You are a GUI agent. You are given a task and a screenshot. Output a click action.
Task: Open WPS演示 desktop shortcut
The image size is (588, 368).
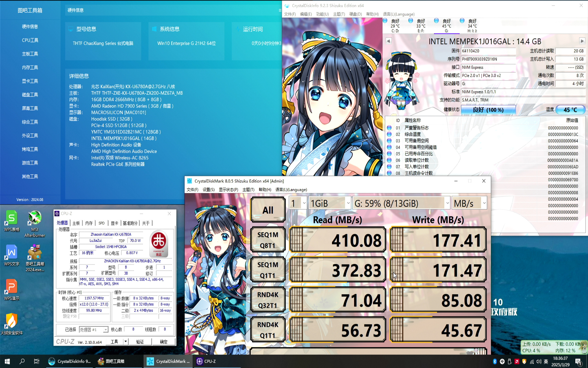click(11, 290)
